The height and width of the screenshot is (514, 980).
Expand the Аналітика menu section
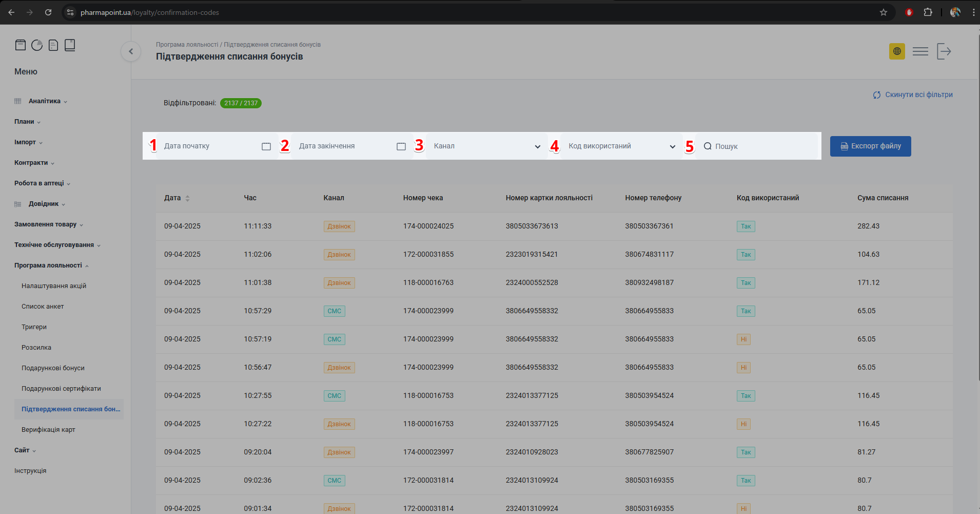click(45, 101)
